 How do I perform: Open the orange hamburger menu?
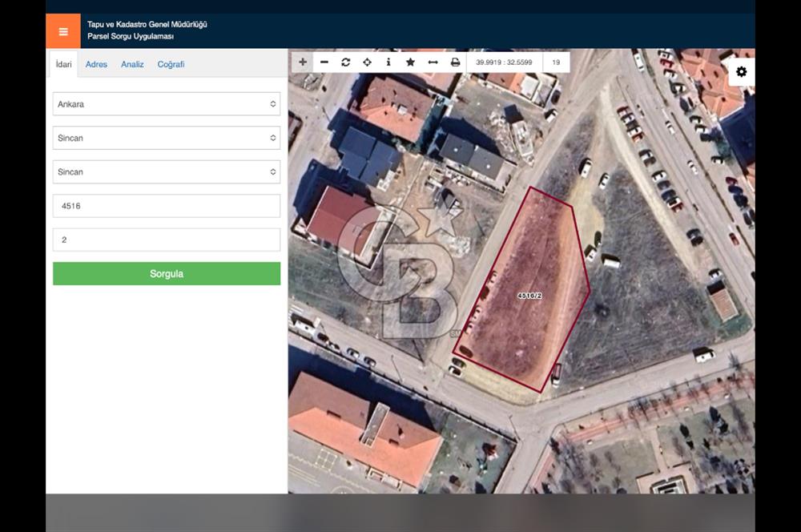pos(62,31)
